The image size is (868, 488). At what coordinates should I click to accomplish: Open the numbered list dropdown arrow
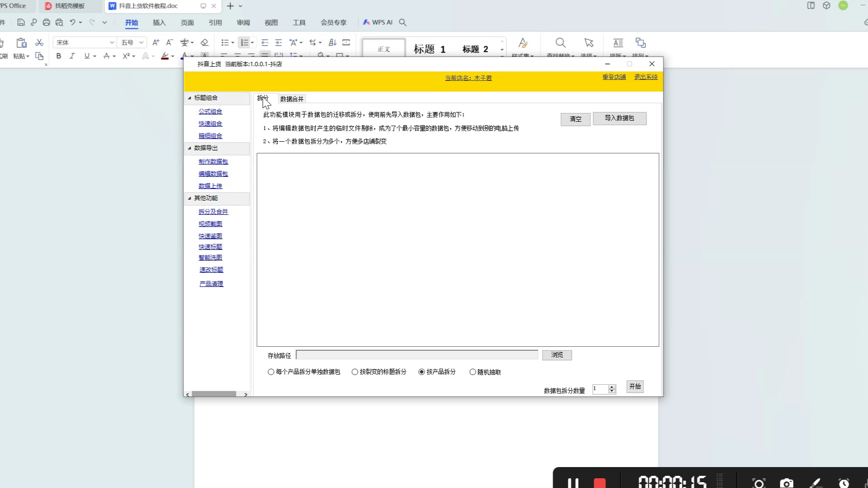tap(252, 43)
